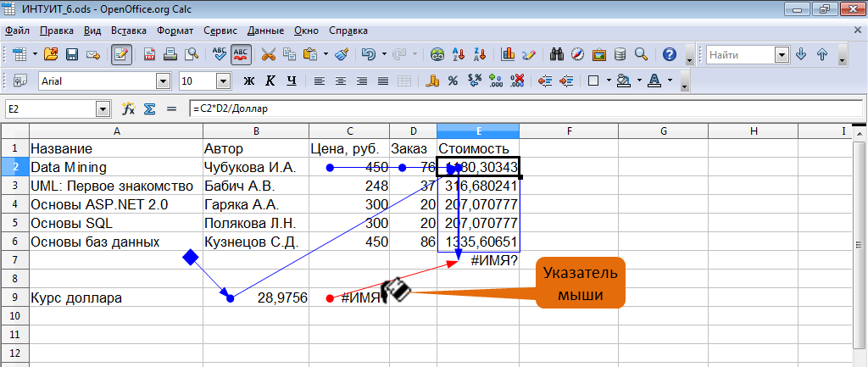Apply the font color A

click(654, 81)
